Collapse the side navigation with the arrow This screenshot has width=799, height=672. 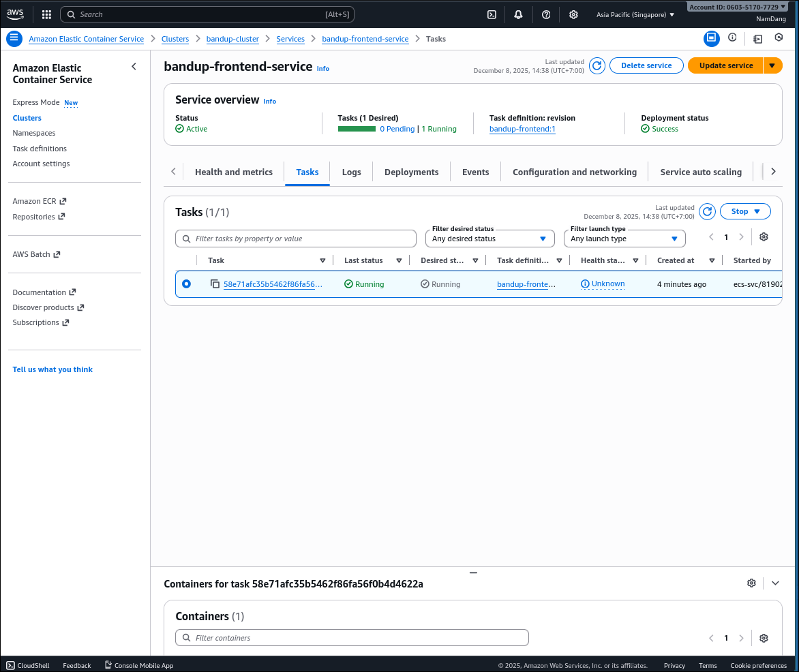[x=134, y=67]
